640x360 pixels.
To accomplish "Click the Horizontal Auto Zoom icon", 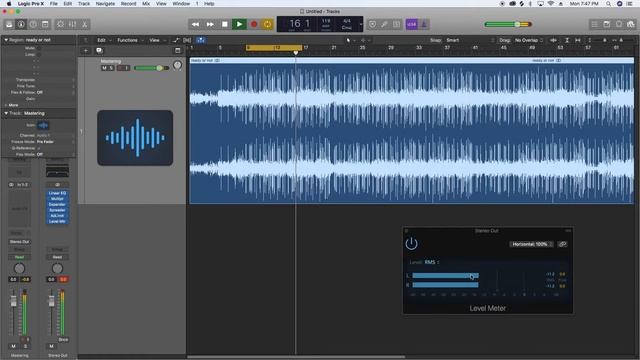I will [578, 40].
